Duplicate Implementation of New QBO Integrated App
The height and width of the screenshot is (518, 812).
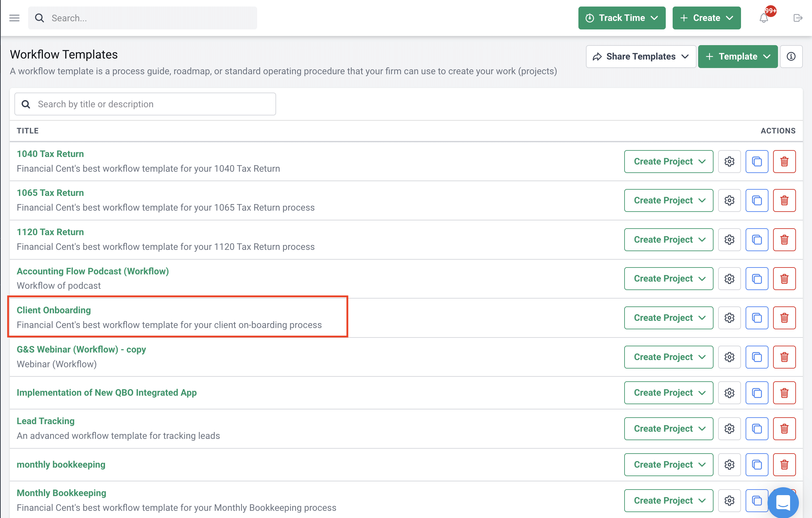[757, 393]
